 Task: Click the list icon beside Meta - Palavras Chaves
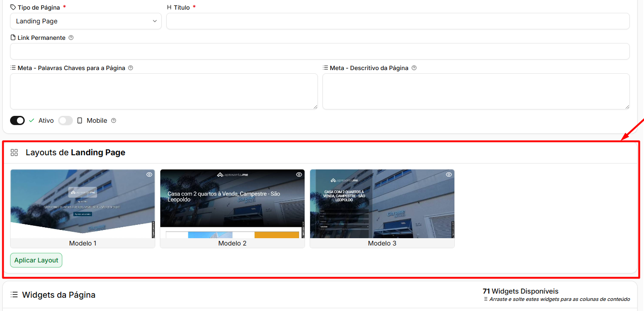pos(13,68)
